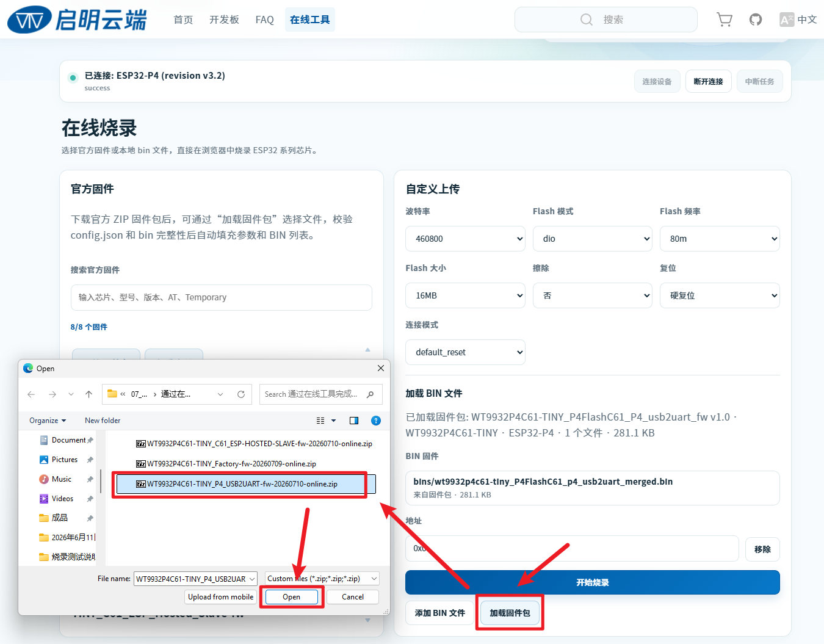Screen dimensions: 824x644
Task: Open the Flash 频率 80m dropdown
Action: pos(720,239)
